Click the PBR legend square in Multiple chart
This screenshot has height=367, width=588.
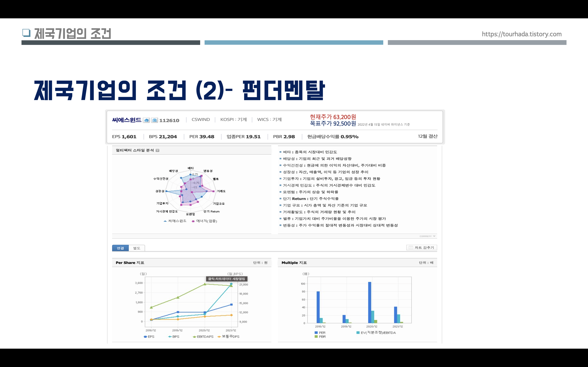point(316,337)
